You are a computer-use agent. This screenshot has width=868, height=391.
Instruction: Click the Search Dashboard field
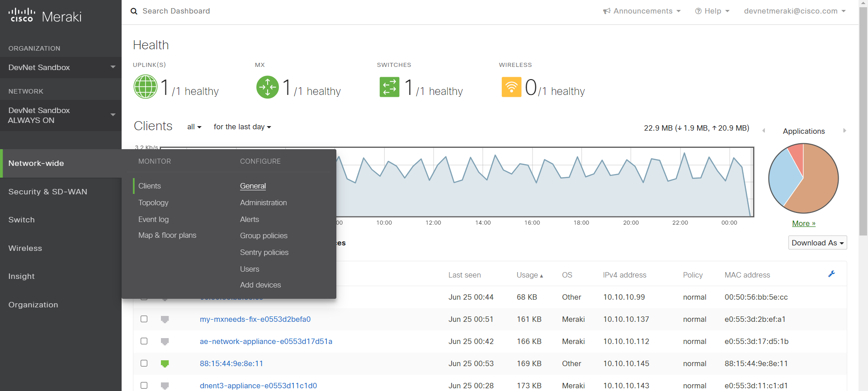click(x=176, y=11)
